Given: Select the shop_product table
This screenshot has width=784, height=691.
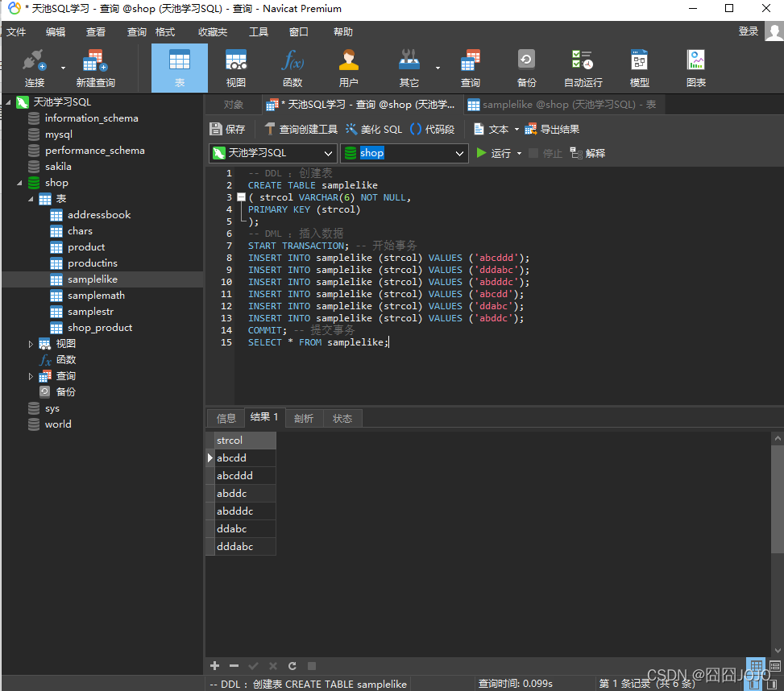Looking at the screenshot, I should click(100, 328).
